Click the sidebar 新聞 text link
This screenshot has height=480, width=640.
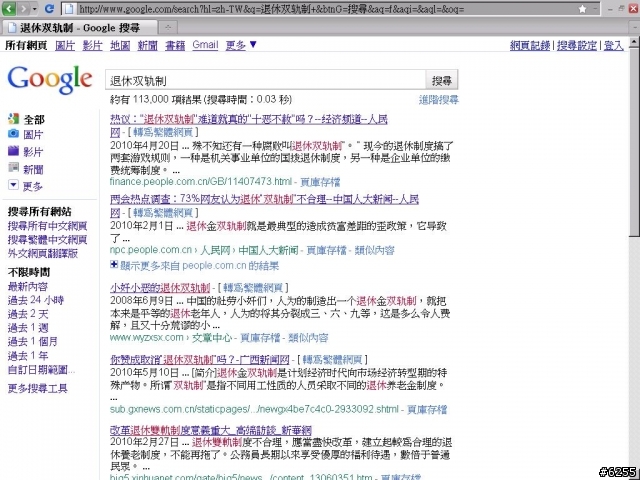(x=33, y=169)
